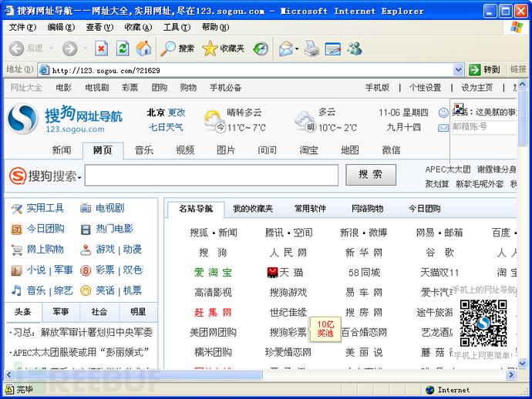Click the mailbox envelope icon

point(443,128)
